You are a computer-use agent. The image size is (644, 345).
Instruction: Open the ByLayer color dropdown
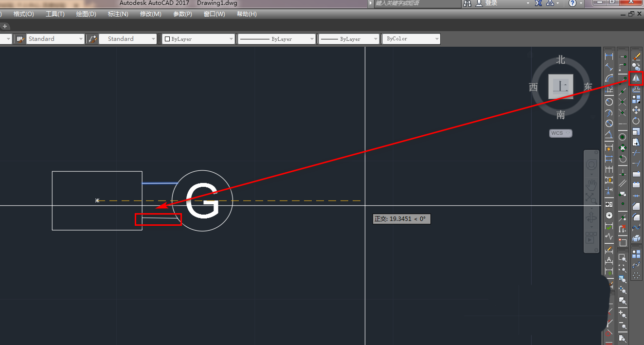click(198, 39)
